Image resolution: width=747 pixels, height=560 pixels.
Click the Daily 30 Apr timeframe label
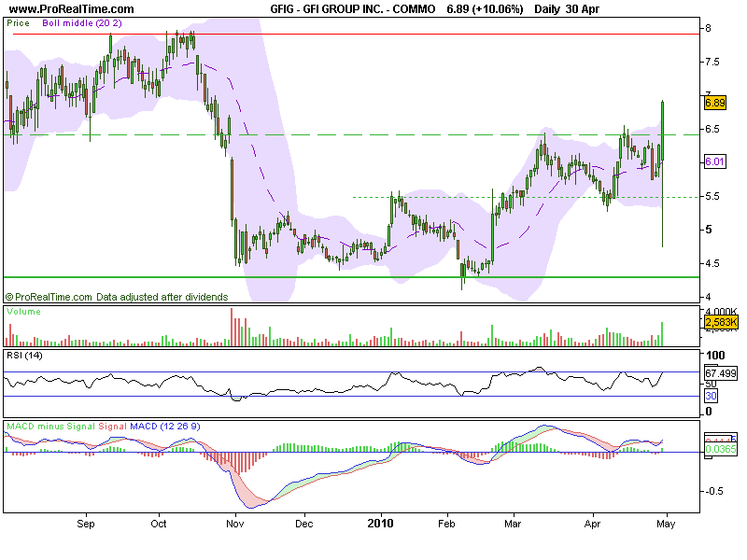(x=567, y=9)
